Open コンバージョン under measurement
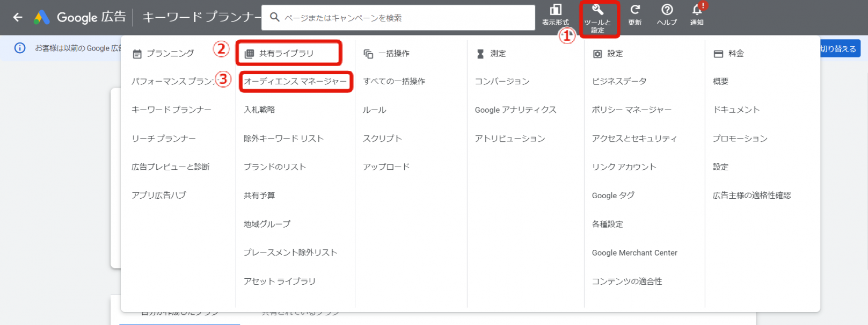This screenshot has width=868, height=325. 502,82
